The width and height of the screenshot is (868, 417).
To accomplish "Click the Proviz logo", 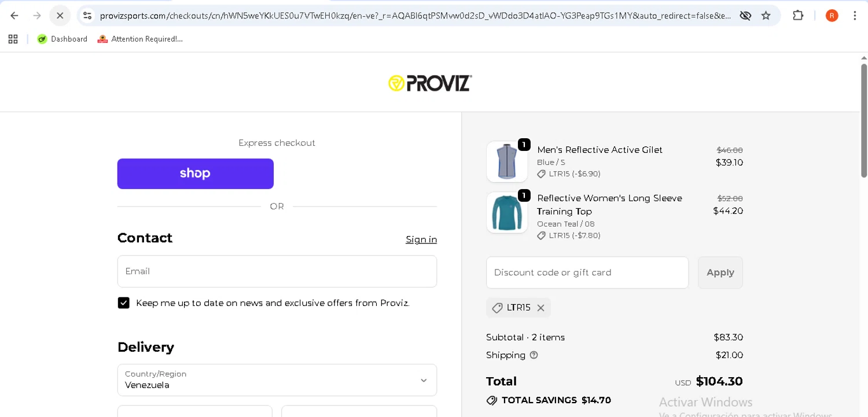I will (430, 83).
